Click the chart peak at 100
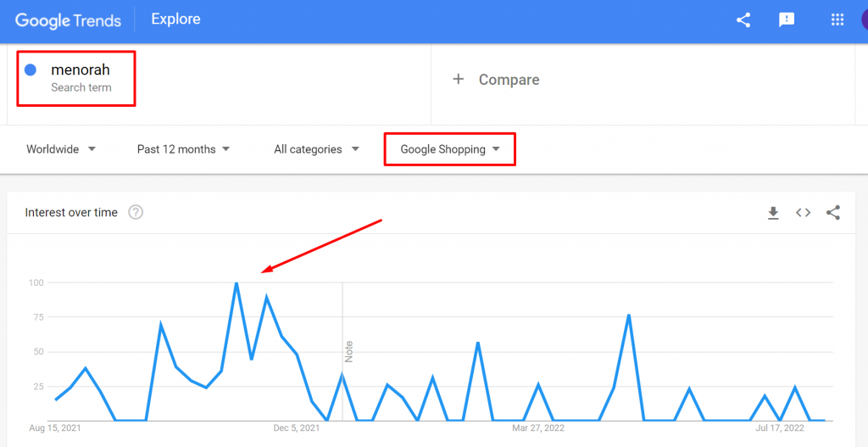 (236, 282)
